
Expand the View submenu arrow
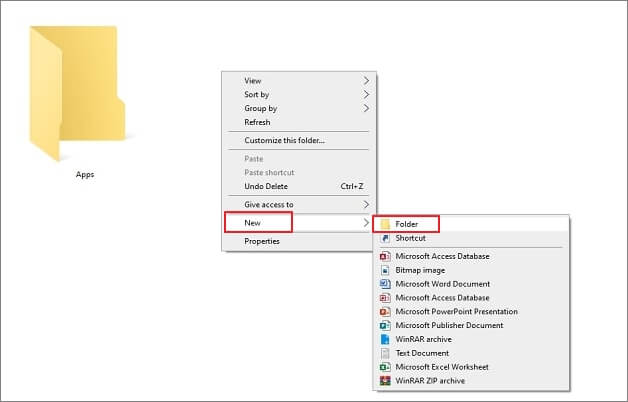(x=366, y=80)
